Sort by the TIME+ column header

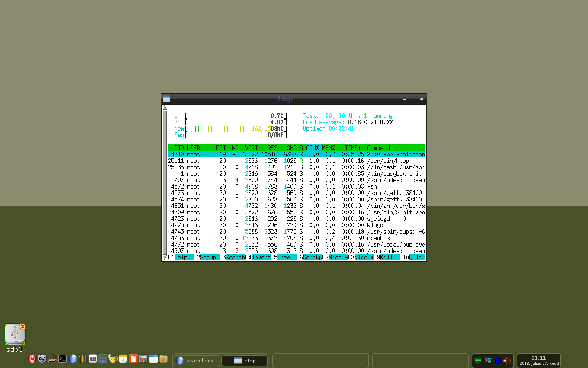[353, 148]
